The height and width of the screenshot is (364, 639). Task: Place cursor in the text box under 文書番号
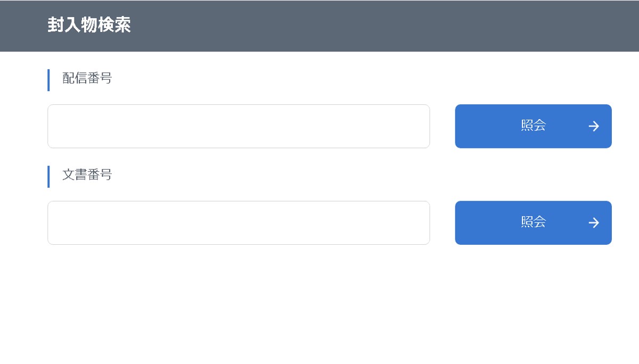tap(239, 222)
